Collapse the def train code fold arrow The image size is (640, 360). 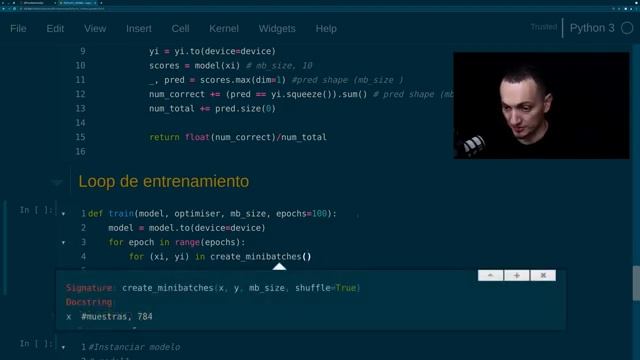pyautogui.click(x=63, y=214)
